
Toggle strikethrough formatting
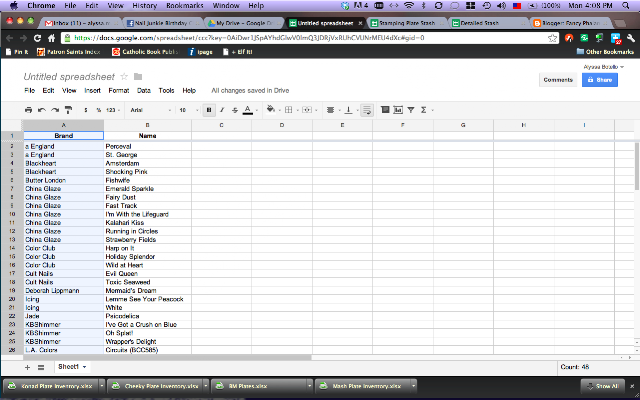235,110
